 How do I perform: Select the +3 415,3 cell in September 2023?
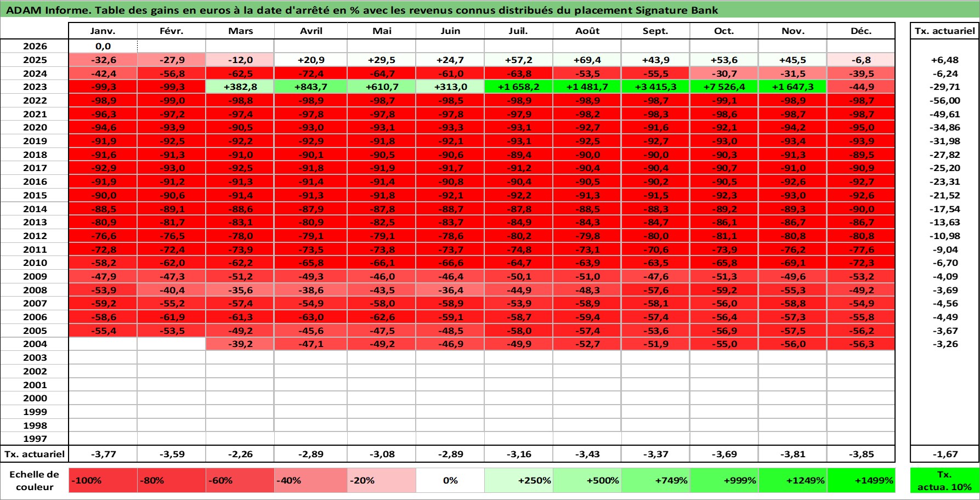click(x=655, y=87)
